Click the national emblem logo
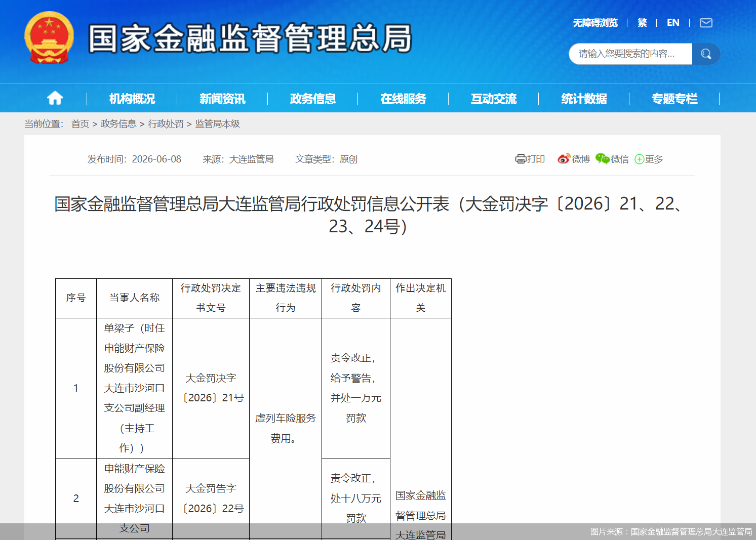The image size is (756, 540). [49, 37]
